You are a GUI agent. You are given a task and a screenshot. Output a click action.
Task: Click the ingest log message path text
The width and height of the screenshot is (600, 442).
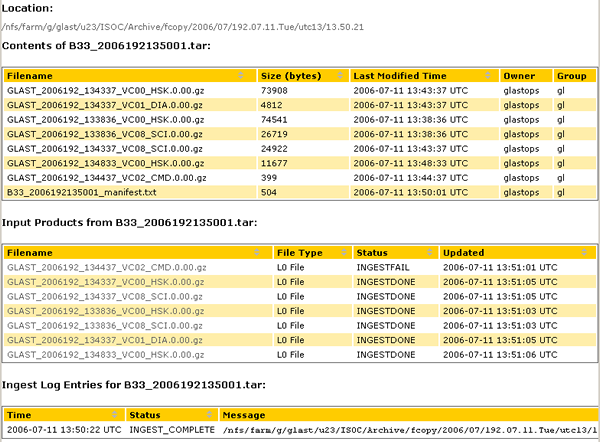(x=410, y=430)
